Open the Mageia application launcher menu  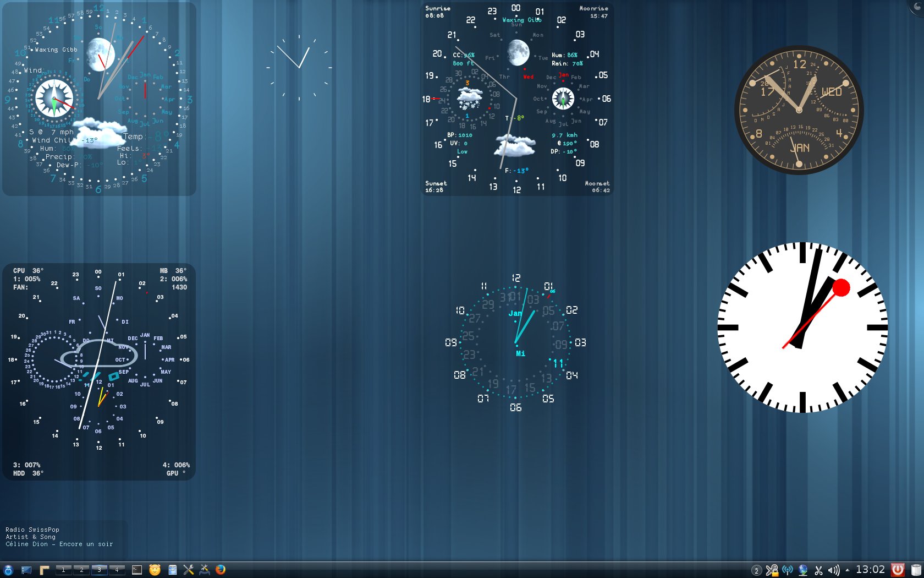coord(8,570)
